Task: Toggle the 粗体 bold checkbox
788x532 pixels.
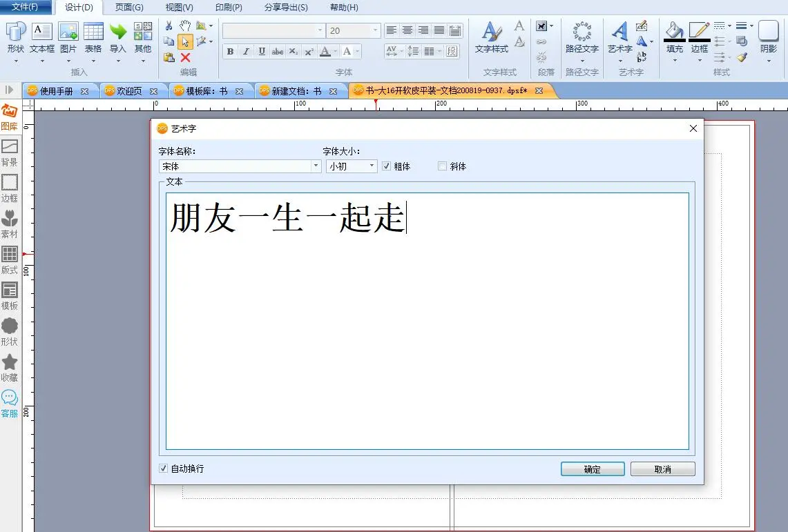Action: click(x=386, y=166)
